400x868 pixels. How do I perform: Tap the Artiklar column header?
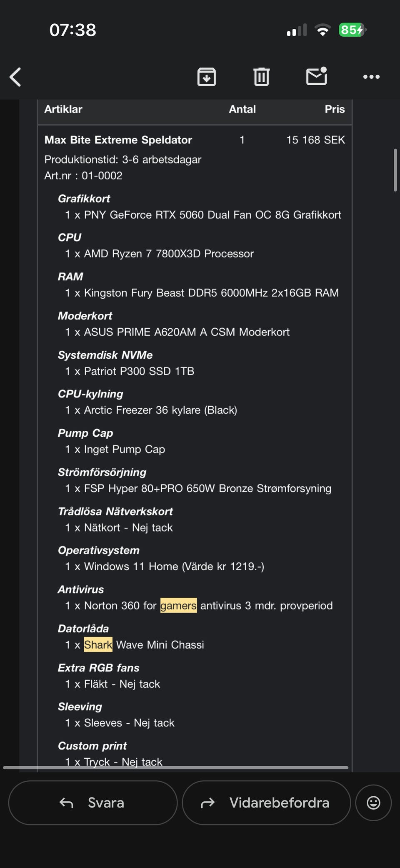point(63,109)
